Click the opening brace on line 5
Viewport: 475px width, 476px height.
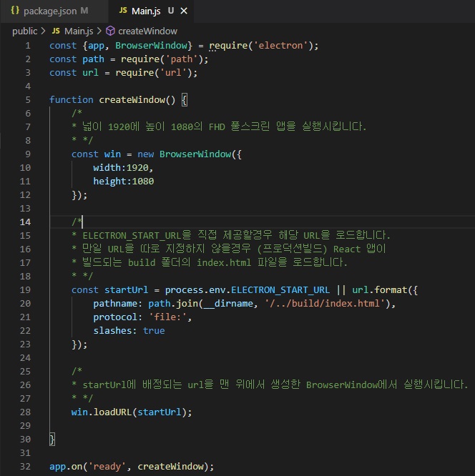184,100
